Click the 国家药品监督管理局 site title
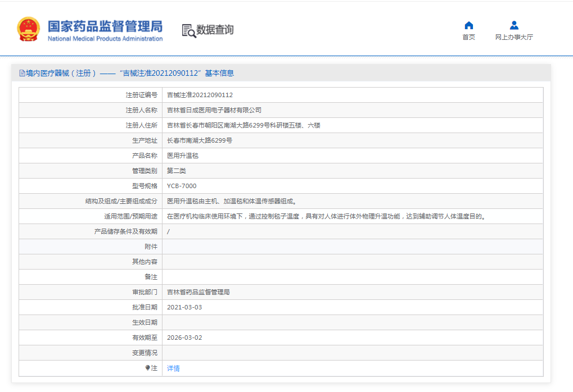Screen dimensions: 573x392 [x=105, y=26]
